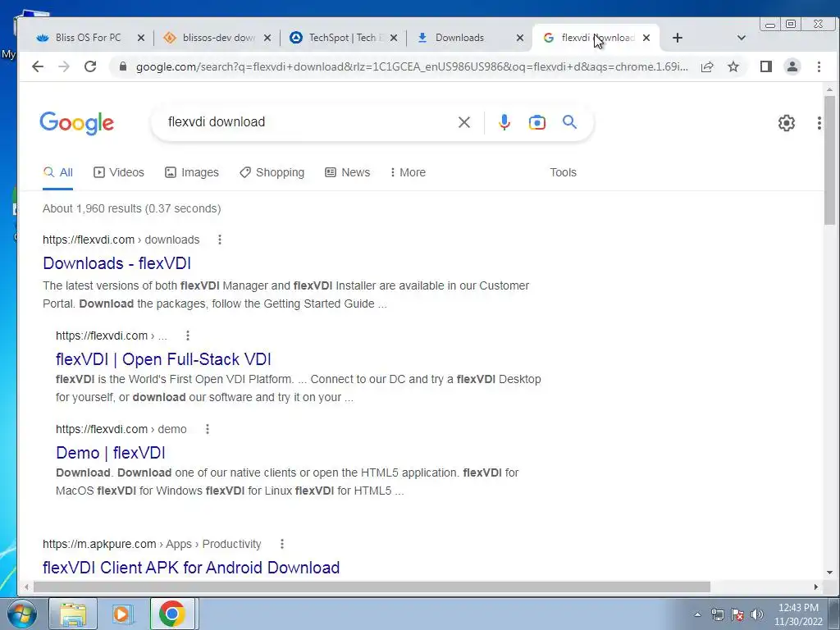Open the search Tools option
The image size is (840, 630).
click(x=563, y=172)
